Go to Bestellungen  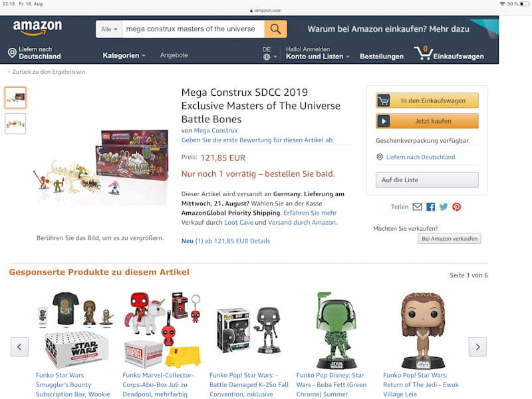pos(382,57)
